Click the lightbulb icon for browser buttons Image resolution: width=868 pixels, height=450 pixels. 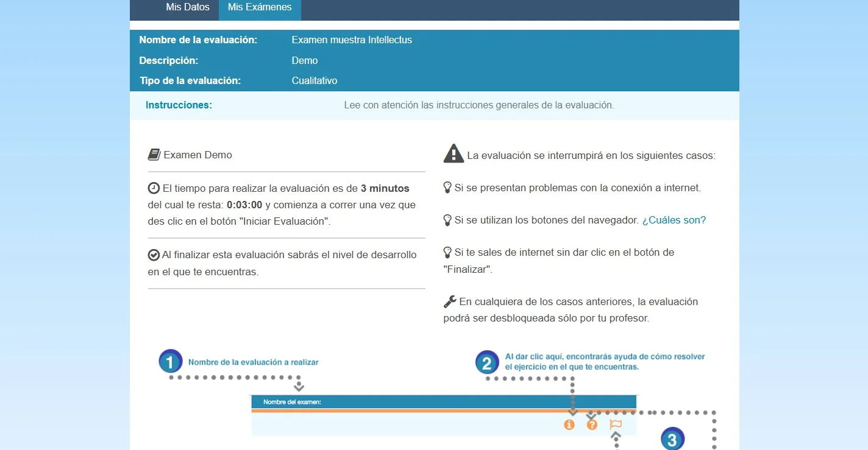point(447,220)
